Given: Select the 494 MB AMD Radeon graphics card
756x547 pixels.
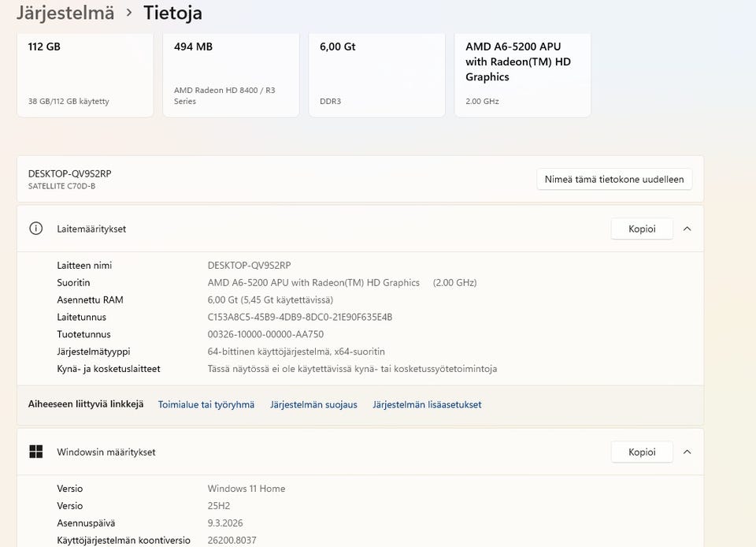Looking at the screenshot, I should click(x=231, y=74).
